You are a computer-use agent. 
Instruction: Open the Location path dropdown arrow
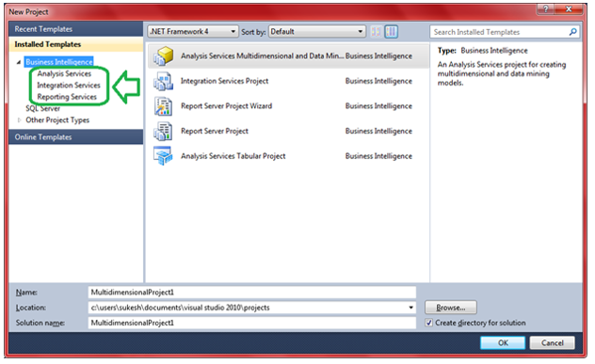[x=410, y=308]
